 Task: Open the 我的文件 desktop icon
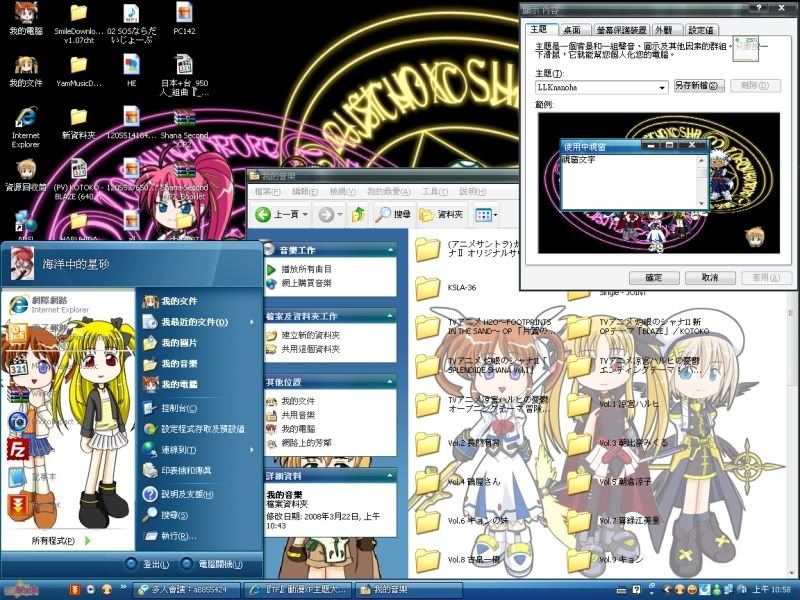tap(26, 71)
